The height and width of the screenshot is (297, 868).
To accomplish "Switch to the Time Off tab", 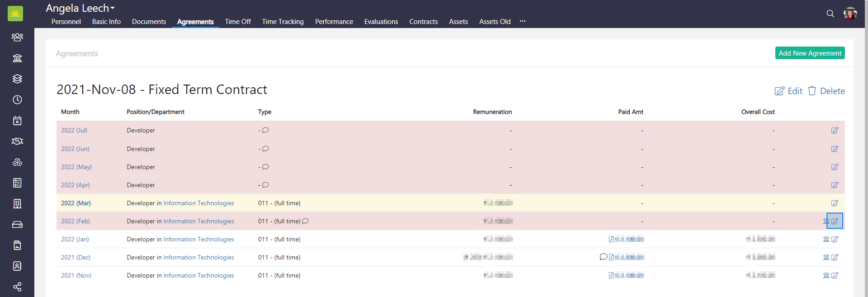I will click(x=238, y=22).
